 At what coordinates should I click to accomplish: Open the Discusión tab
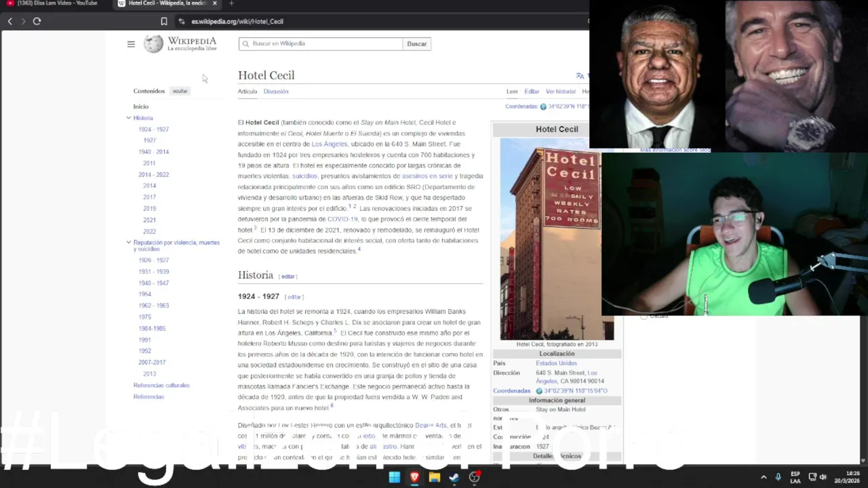pyautogui.click(x=276, y=91)
